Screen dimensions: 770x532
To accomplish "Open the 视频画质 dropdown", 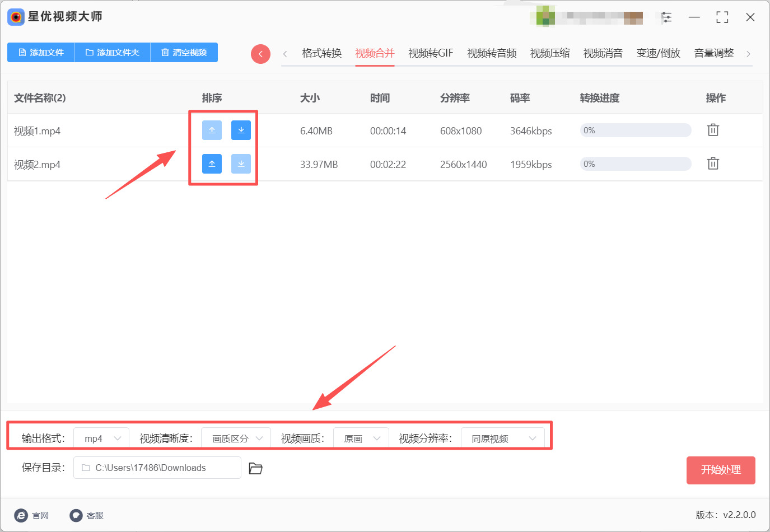I will click(361, 438).
